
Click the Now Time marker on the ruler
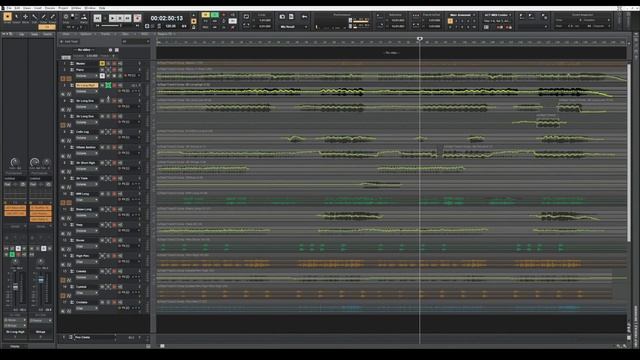pos(420,39)
